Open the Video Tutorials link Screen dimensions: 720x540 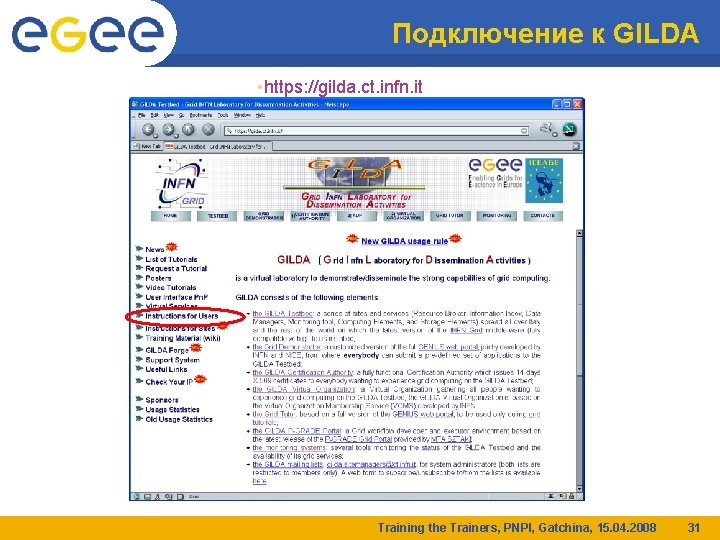click(x=170, y=288)
